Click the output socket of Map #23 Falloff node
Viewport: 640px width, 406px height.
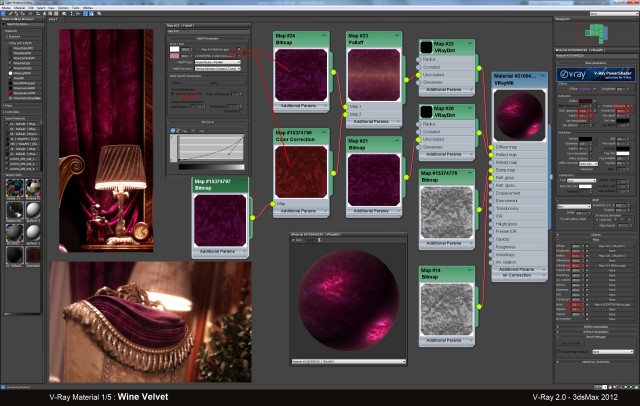406,80
